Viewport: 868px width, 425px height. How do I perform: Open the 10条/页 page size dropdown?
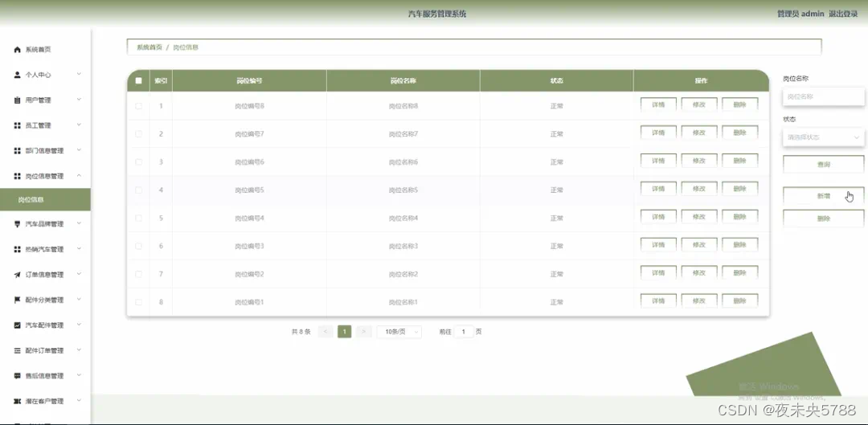click(x=399, y=332)
